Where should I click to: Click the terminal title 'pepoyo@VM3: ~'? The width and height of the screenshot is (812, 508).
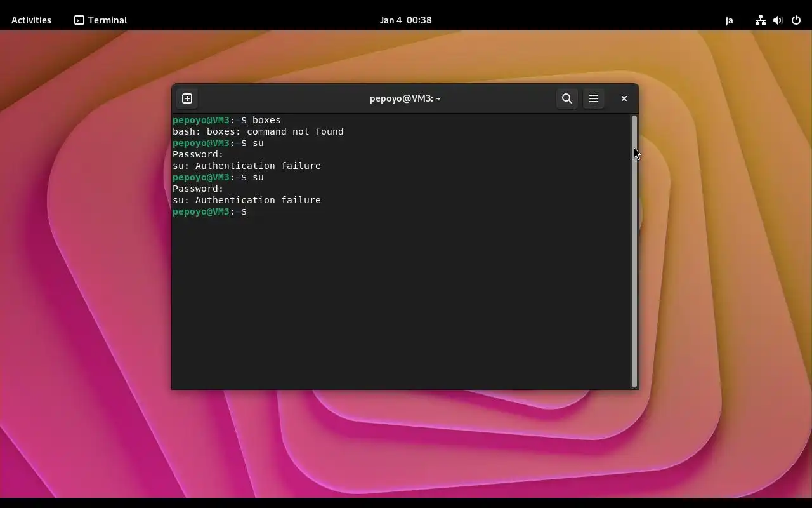click(405, 98)
